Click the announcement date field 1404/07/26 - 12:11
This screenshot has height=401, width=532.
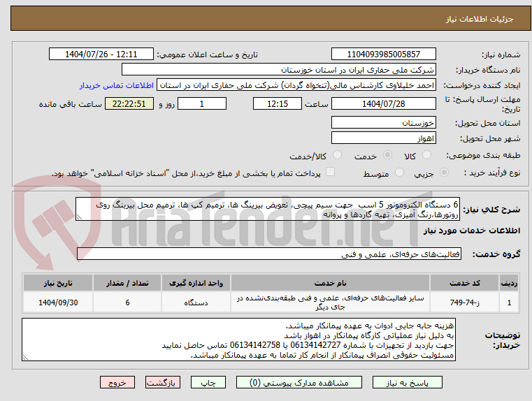[x=101, y=54]
